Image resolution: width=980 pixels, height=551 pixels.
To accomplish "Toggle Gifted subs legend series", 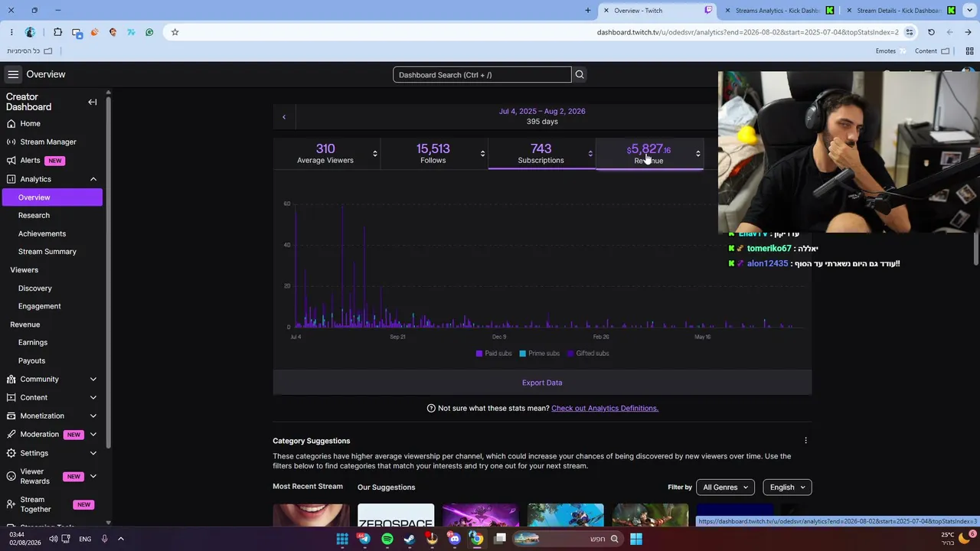I will point(588,354).
